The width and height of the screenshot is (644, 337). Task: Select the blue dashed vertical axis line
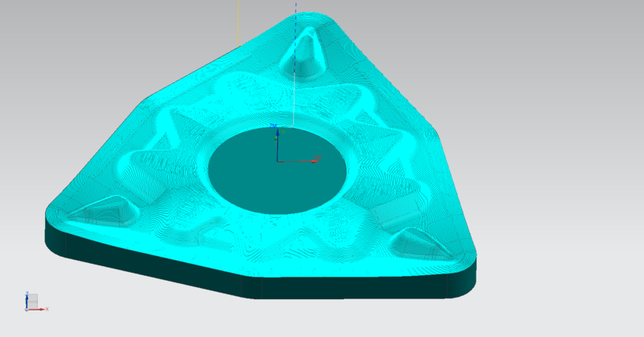pyautogui.click(x=295, y=32)
